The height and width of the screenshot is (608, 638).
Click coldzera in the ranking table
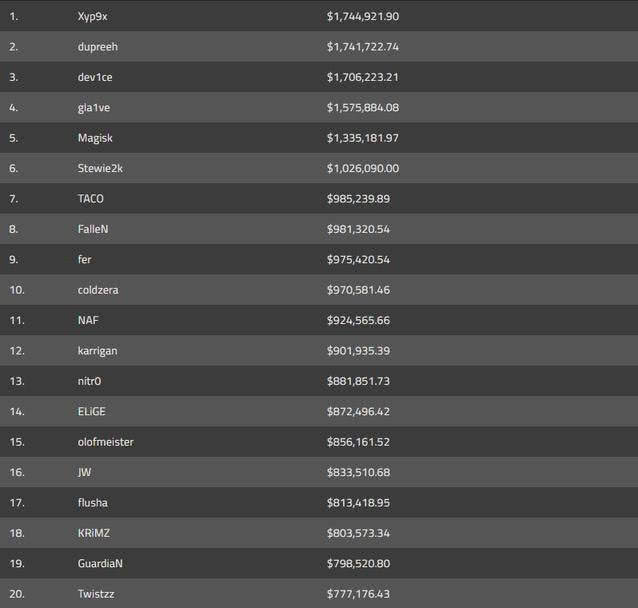click(98, 290)
